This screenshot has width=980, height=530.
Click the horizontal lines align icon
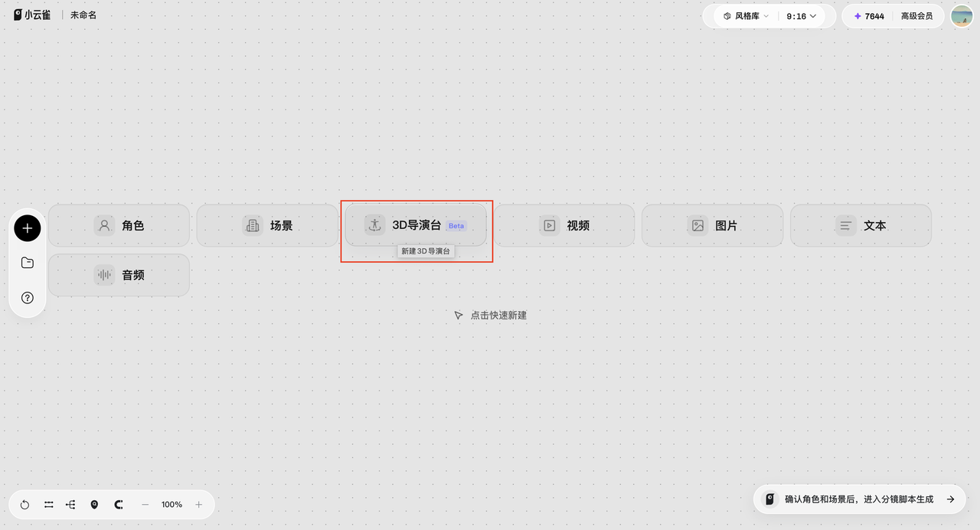tap(48, 505)
